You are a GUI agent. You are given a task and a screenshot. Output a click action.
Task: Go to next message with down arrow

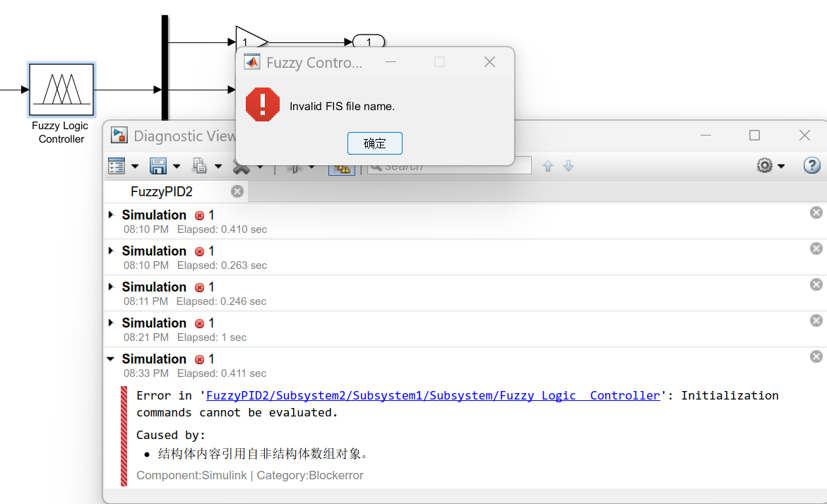click(x=569, y=166)
